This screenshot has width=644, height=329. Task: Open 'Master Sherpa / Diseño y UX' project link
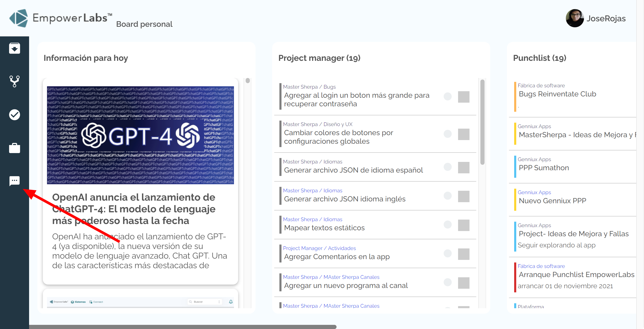(318, 124)
